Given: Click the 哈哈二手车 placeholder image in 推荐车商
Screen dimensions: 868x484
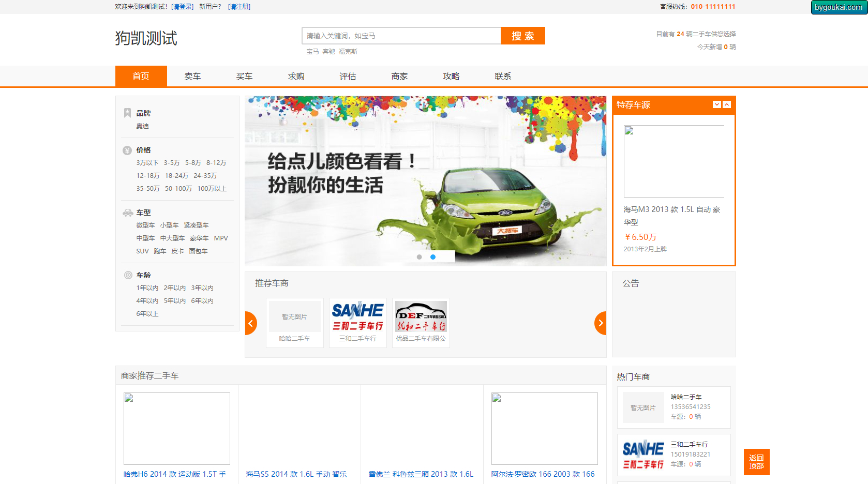Looking at the screenshot, I should [294, 316].
